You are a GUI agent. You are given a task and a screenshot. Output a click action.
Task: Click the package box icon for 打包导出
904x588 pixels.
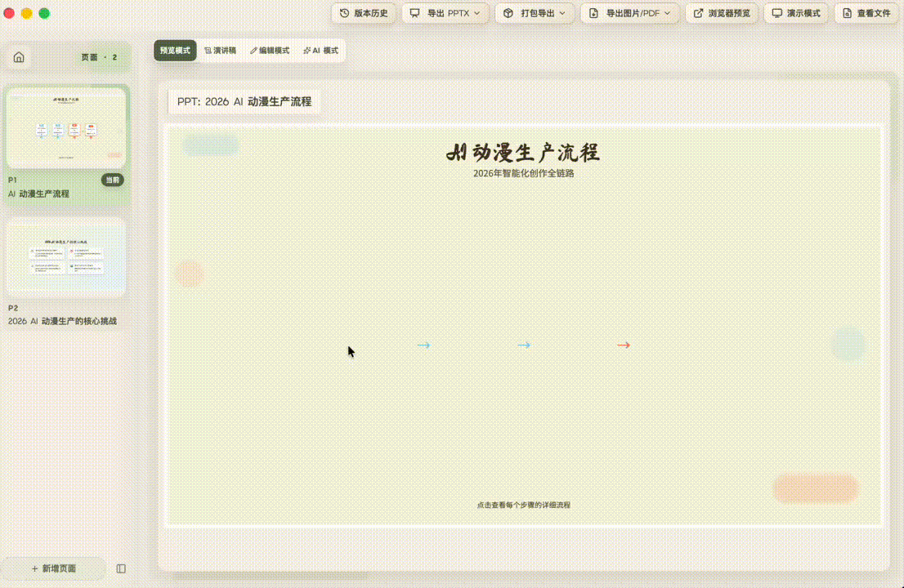(x=508, y=13)
